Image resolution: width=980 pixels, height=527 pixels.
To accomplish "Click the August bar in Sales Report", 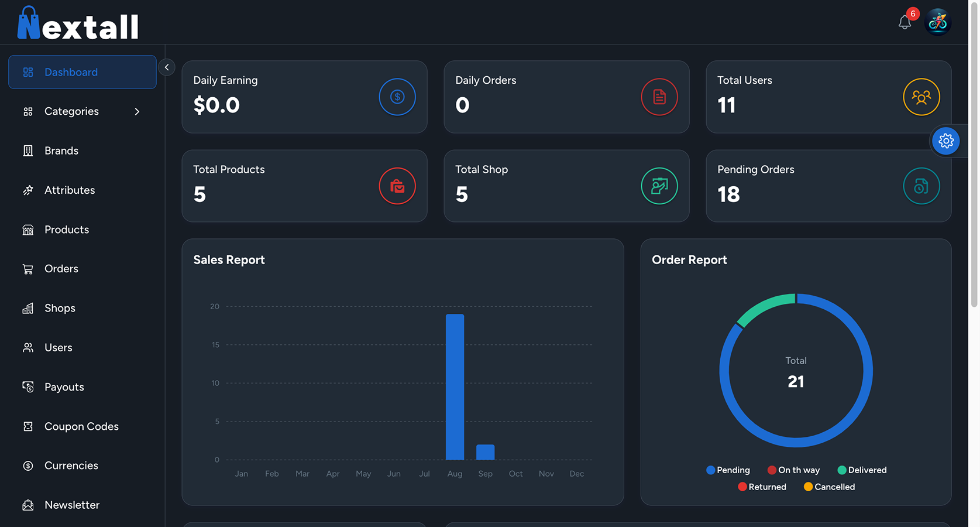I will (455, 386).
